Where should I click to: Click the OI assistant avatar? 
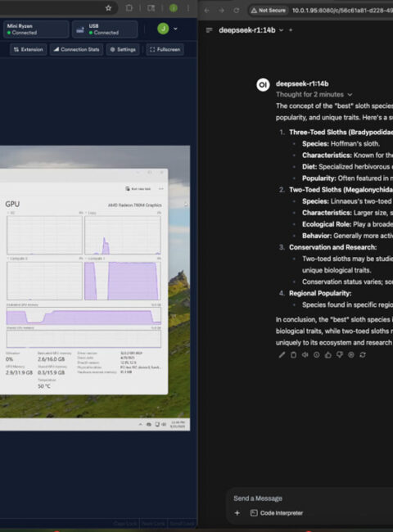pyautogui.click(x=263, y=85)
